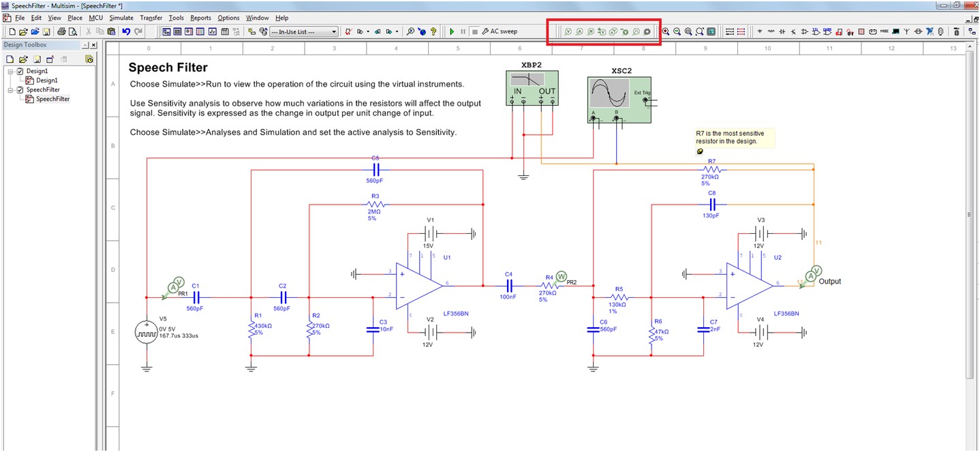This screenshot has width=980, height=452.
Task: Open the Transfer menu
Action: click(151, 18)
